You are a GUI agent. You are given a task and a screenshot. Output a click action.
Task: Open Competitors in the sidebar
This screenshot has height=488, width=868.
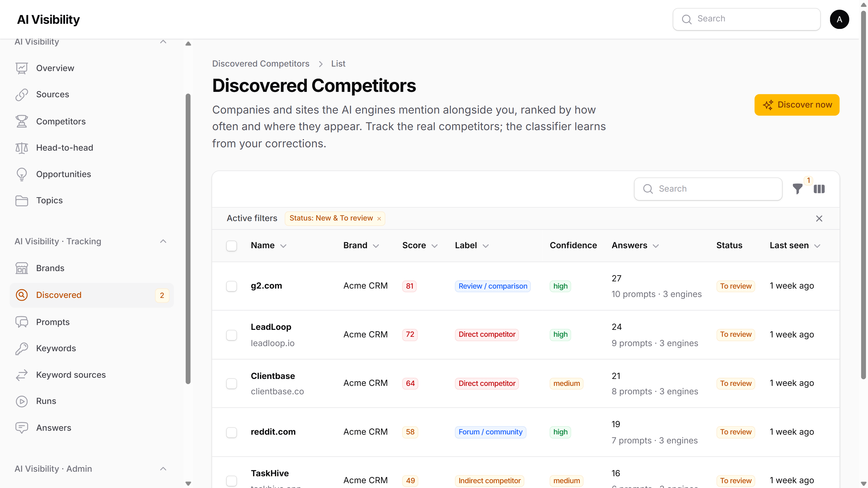[x=92, y=121]
